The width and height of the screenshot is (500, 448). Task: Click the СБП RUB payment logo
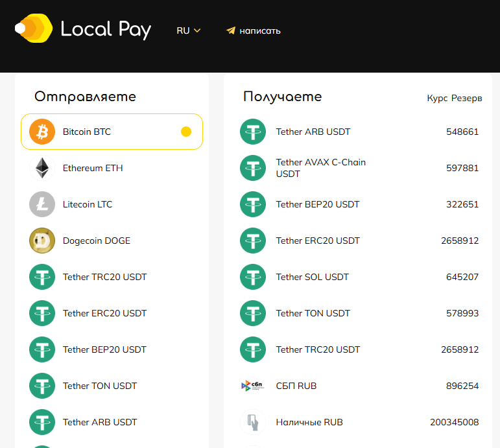click(x=253, y=386)
